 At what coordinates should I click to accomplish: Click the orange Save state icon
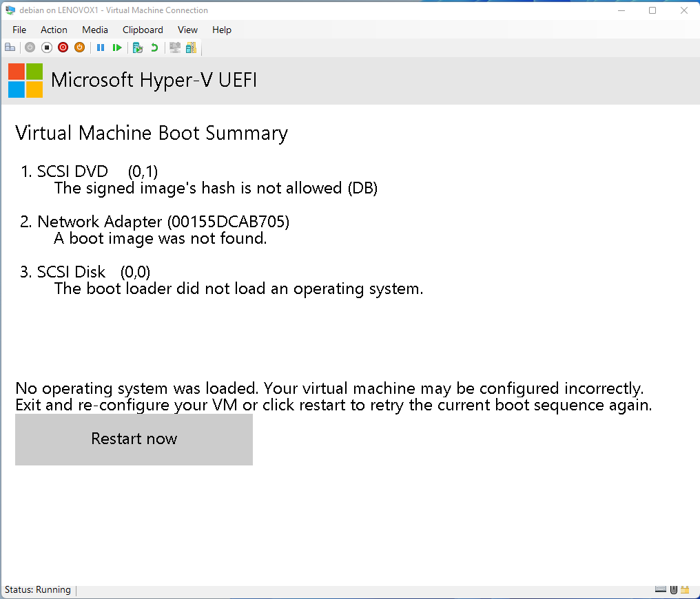[x=80, y=48]
